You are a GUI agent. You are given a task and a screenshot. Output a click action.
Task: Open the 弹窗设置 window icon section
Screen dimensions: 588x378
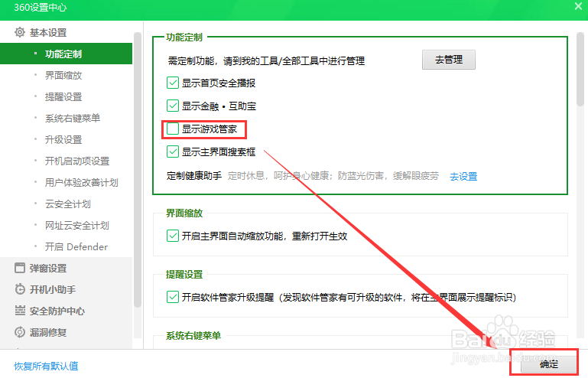(x=41, y=269)
